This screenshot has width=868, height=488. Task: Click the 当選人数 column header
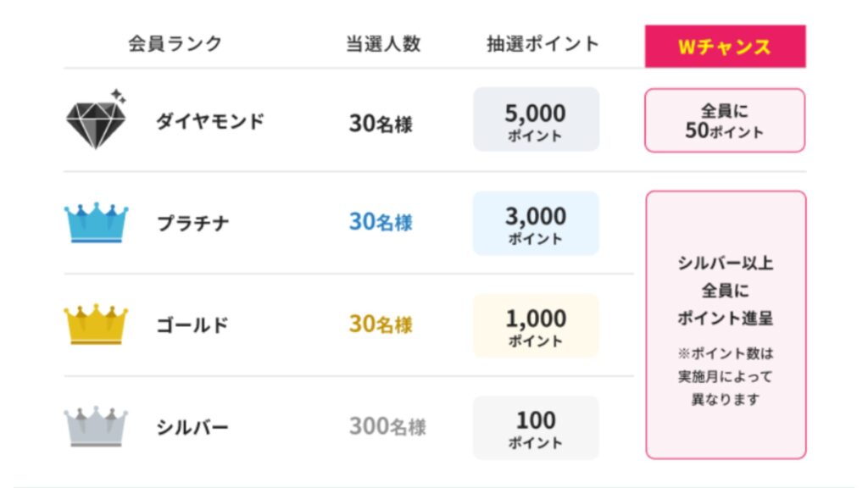pyautogui.click(x=382, y=44)
